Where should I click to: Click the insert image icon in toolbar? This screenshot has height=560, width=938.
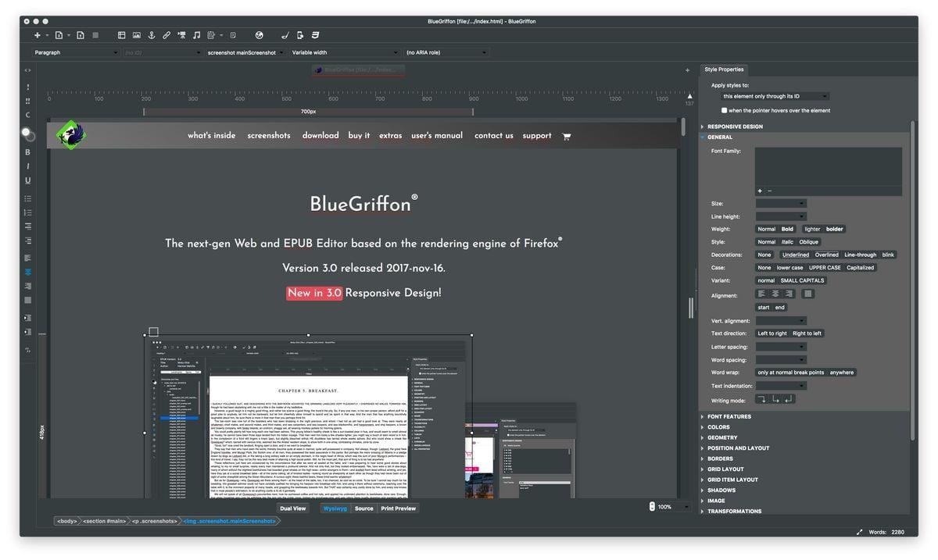(137, 35)
